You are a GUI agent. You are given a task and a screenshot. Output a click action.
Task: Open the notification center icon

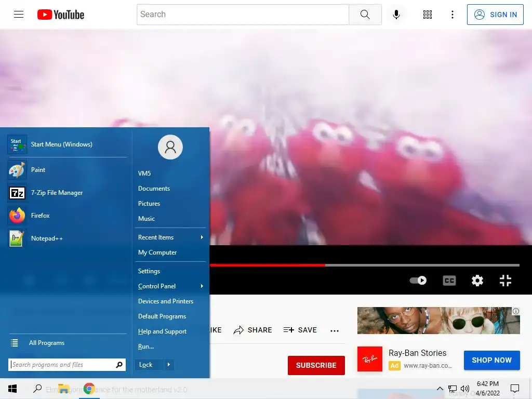pos(515,389)
